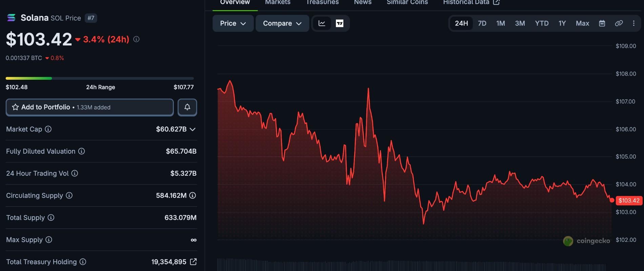The width and height of the screenshot is (644, 271).
Task: Open the 24h price change info icon
Action: (x=136, y=39)
